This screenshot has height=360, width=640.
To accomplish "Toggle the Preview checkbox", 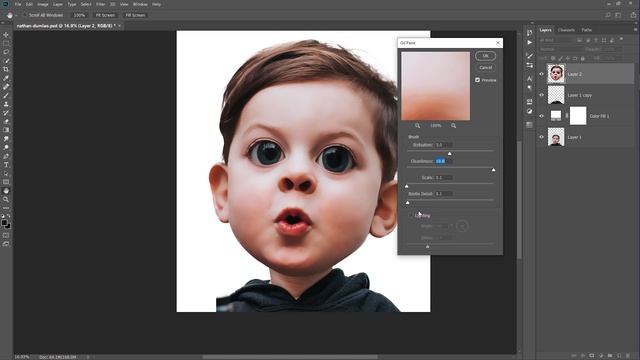I will pyautogui.click(x=478, y=80).
